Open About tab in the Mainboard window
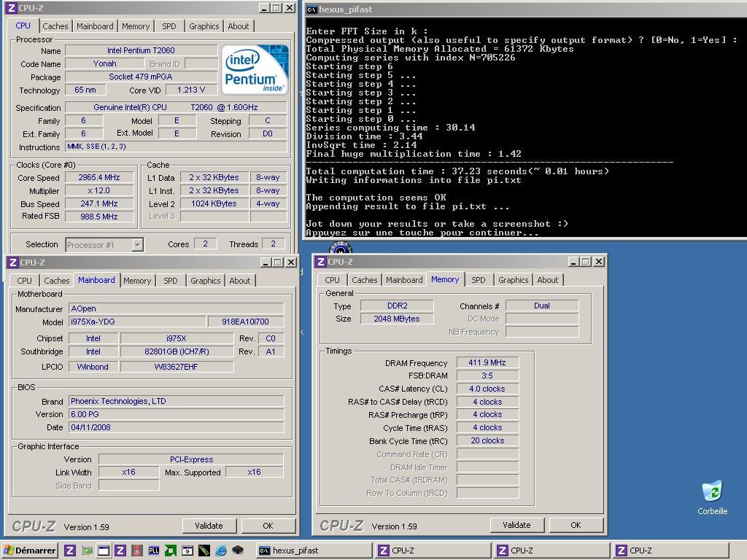 pos(239,281)
